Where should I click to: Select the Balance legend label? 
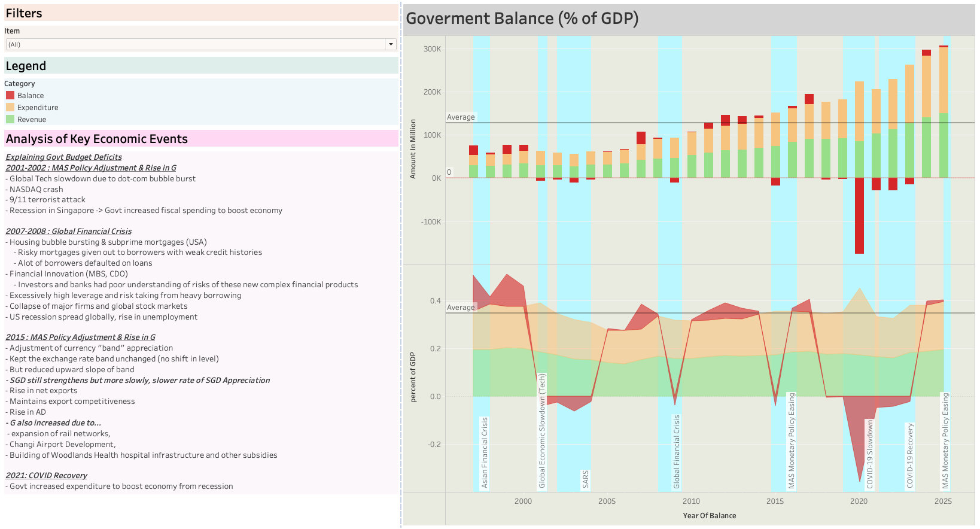31,96
